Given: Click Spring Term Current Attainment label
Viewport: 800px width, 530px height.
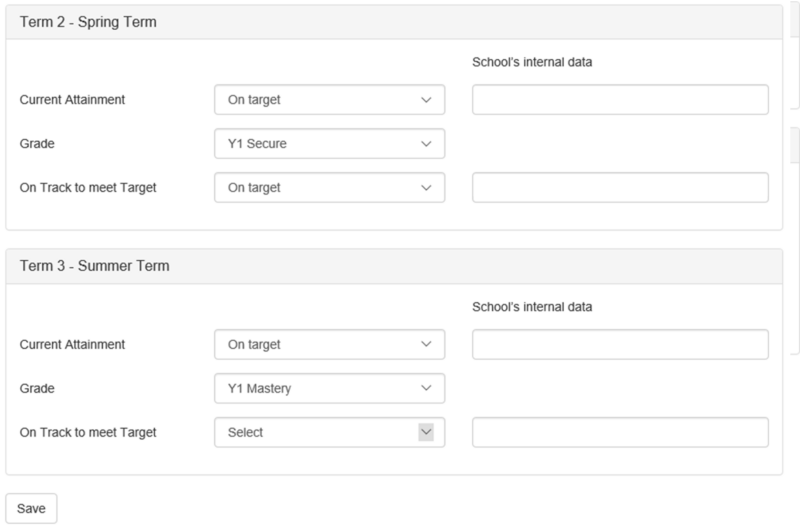Looking at the screenshot, I should (x=72, y=99).
